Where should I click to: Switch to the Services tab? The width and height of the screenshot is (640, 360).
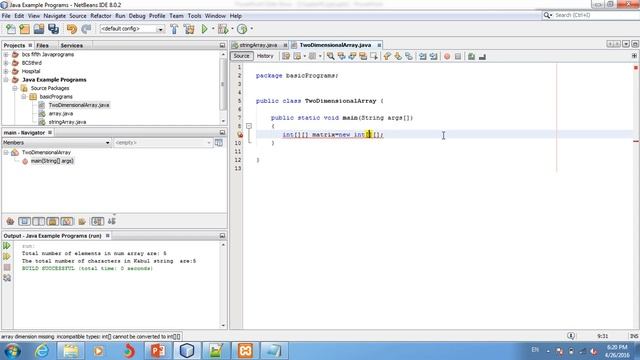click(x=71, y=45)
